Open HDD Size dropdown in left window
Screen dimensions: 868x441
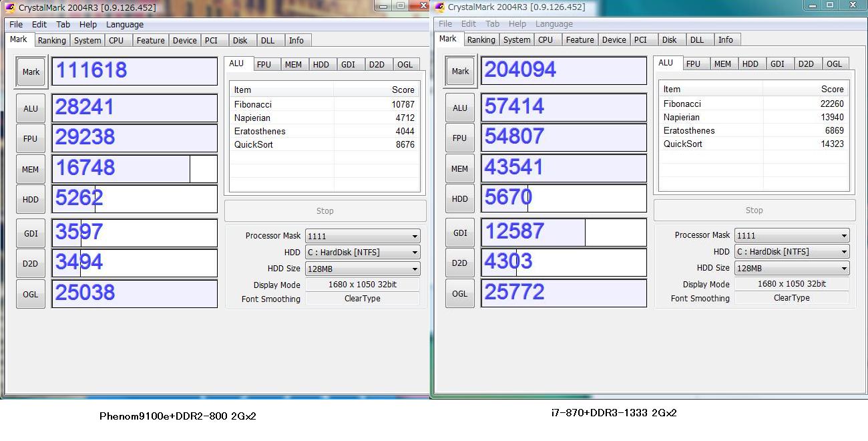363,269
